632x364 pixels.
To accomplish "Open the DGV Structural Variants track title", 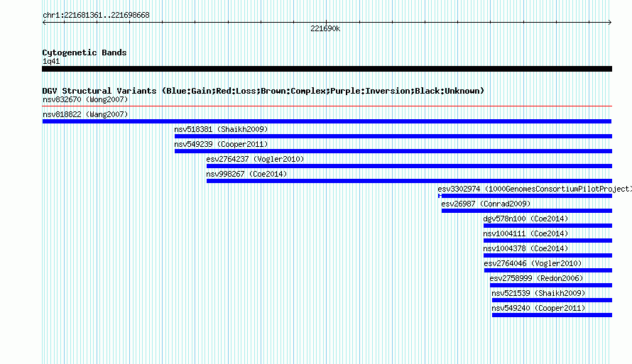I will click(x=263, y=91).
